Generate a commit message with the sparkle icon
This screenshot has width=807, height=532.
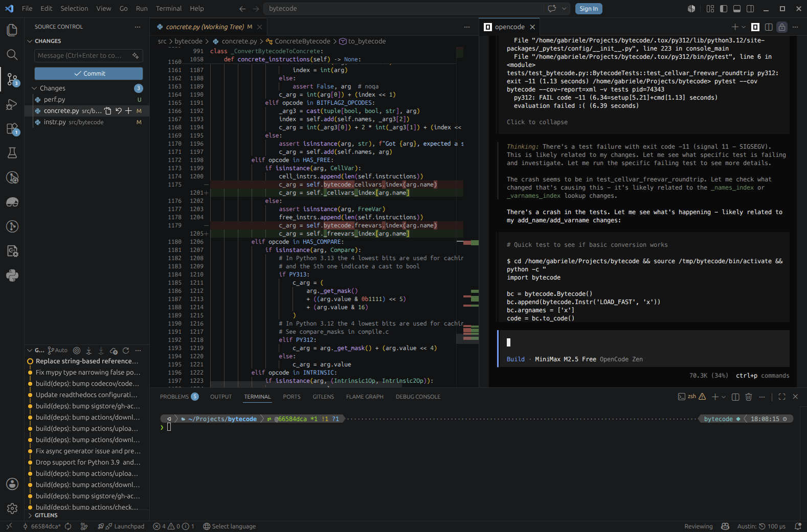136,56
